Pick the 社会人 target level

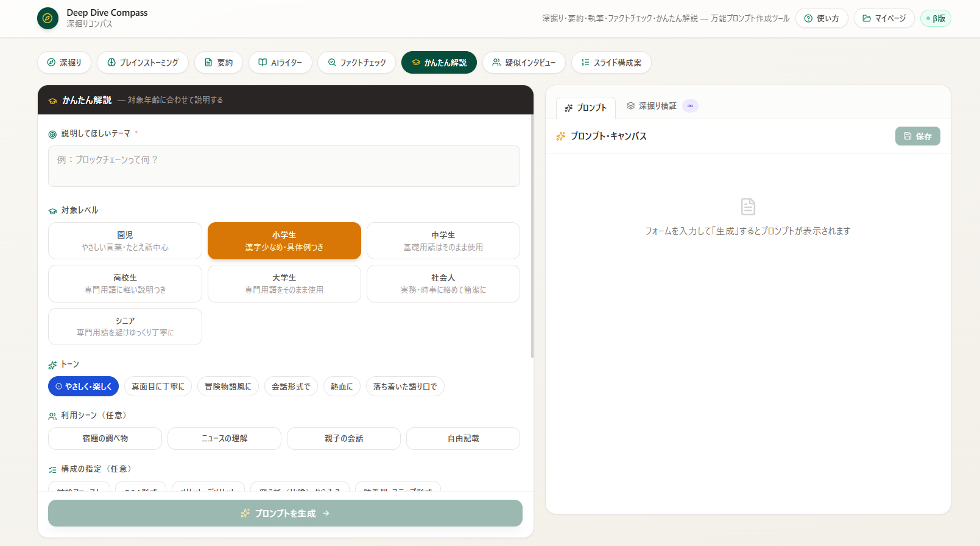pyautogui.click(x=443, y=284)
